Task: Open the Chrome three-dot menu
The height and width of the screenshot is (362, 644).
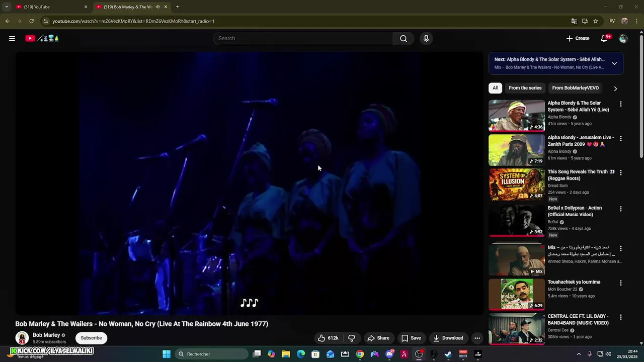Action: pyautogui.click(x=637, y=21)
